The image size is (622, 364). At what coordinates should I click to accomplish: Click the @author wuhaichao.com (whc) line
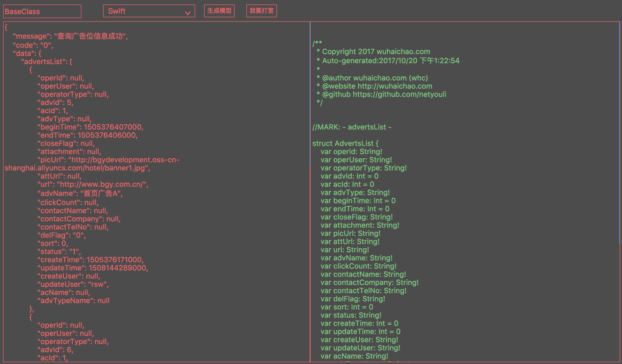[x=372, y=78]
